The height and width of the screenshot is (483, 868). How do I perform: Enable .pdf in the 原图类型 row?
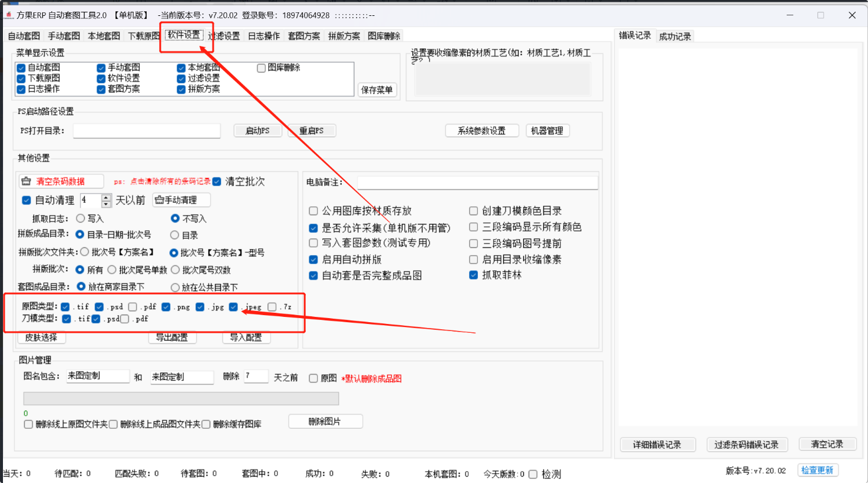pos(133,307)
